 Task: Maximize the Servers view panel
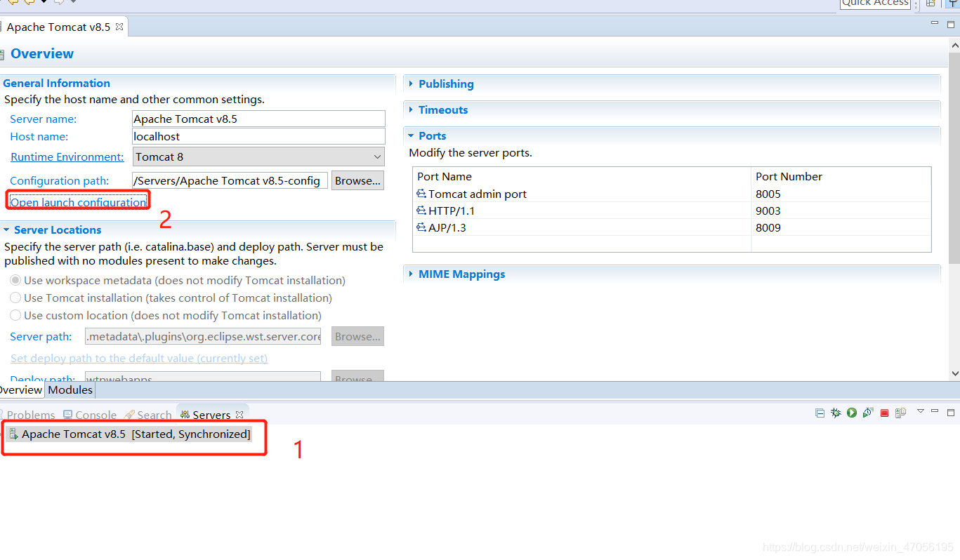point(951,412)
